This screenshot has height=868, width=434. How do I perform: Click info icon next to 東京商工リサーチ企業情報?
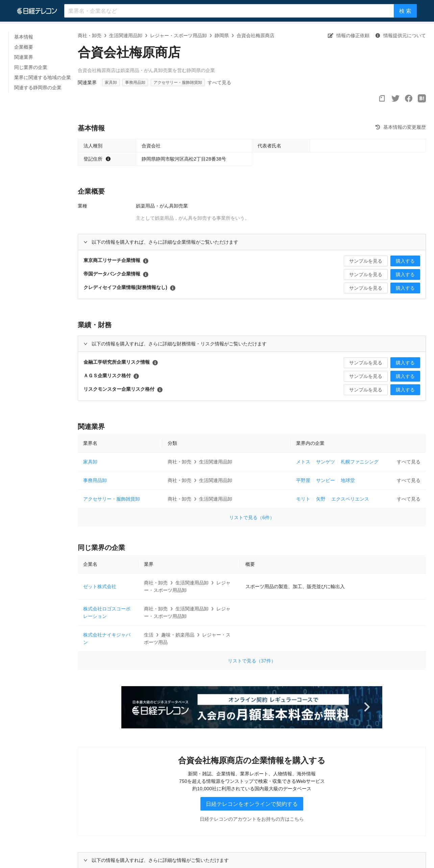click(146, 261)
